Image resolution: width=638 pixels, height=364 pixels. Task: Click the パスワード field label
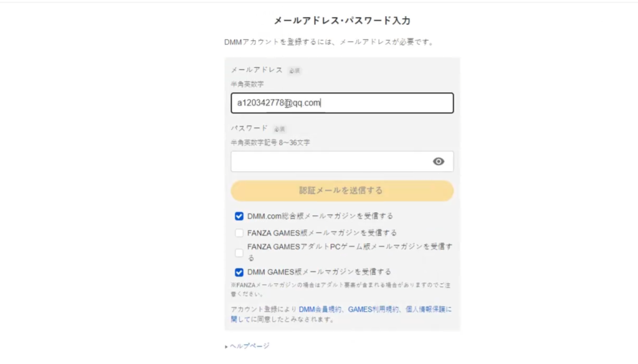pos(249,128)
